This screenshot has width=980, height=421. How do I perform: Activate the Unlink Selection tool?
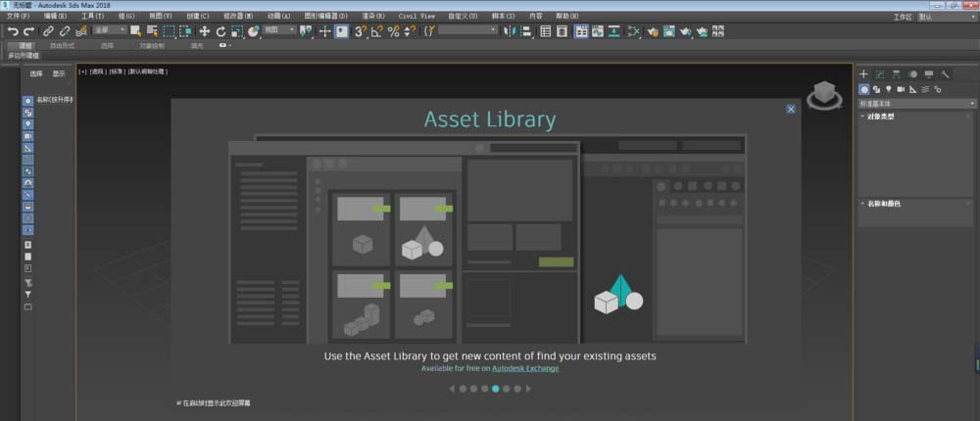coord(65,31)
